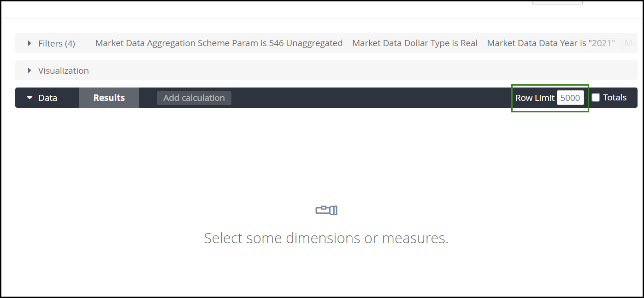Switch to the Results tab
Screen dimensions: 644x298
pyautogui.click(x=109, y=98)
